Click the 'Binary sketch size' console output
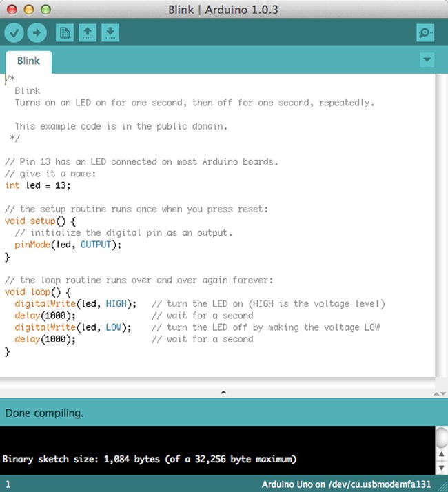The height and width of the screenshot is (492, 448). tap(150, 458)
